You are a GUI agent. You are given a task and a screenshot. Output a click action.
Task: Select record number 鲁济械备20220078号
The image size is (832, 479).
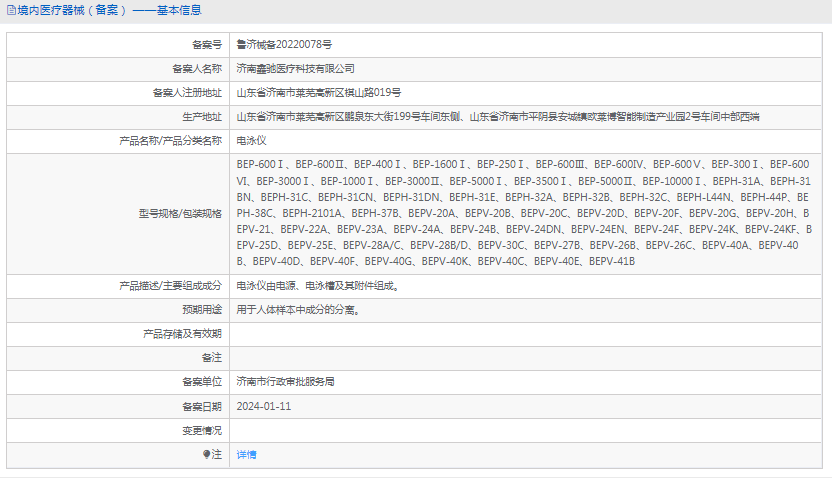tap(284, 45)
